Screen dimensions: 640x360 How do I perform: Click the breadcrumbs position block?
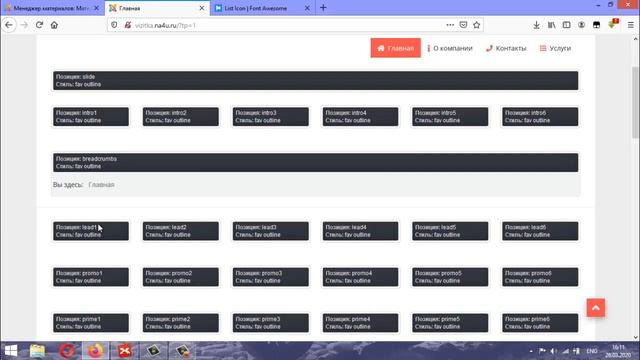[x=315, y=162]
